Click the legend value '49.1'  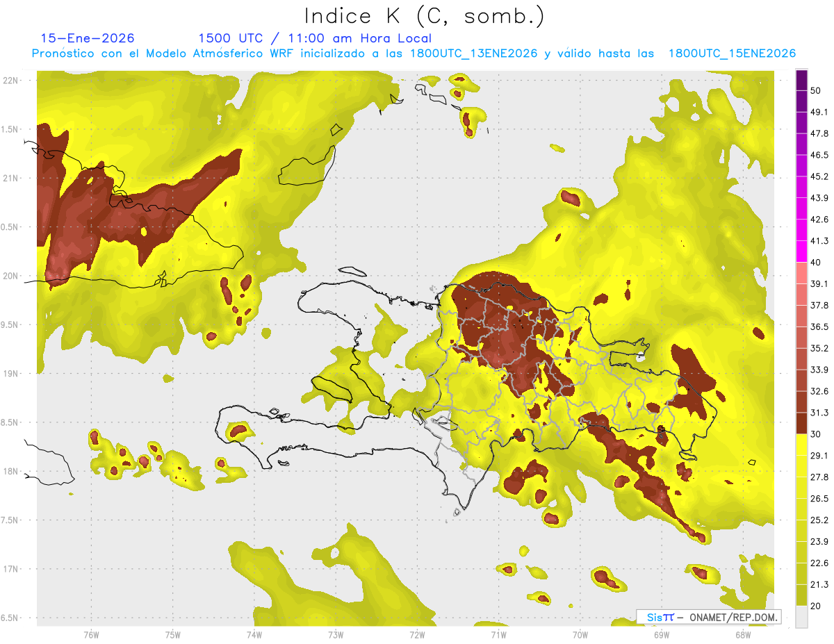click(x=819, y=112)
